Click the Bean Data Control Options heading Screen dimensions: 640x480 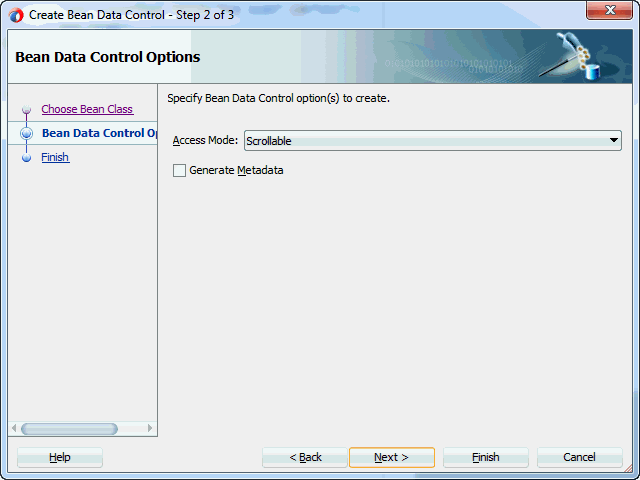point(108,57)
